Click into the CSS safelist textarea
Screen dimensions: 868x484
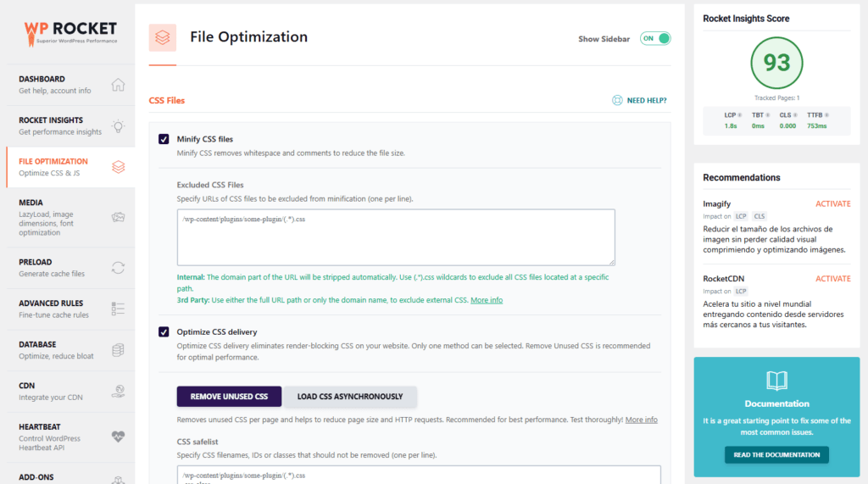click(x=419, y=475)
